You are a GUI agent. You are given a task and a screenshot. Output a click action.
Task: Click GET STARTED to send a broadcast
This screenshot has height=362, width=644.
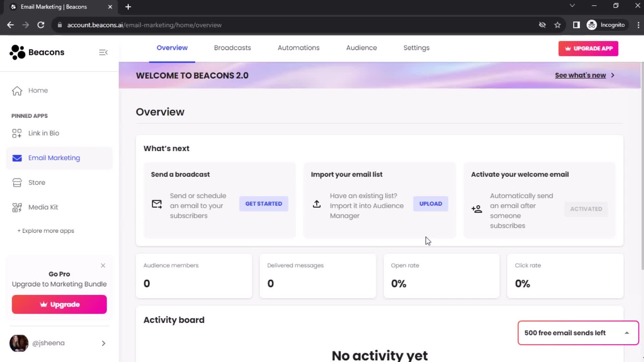(264, 203)
